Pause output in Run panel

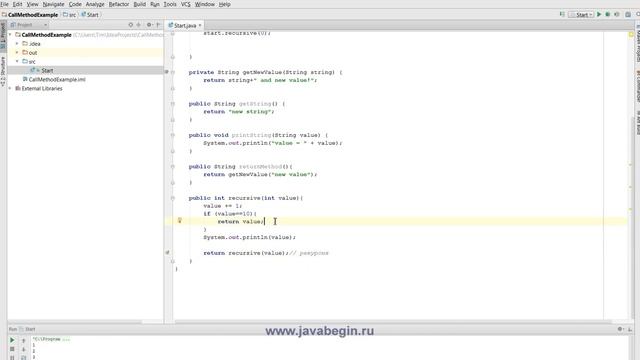[12, 358]
